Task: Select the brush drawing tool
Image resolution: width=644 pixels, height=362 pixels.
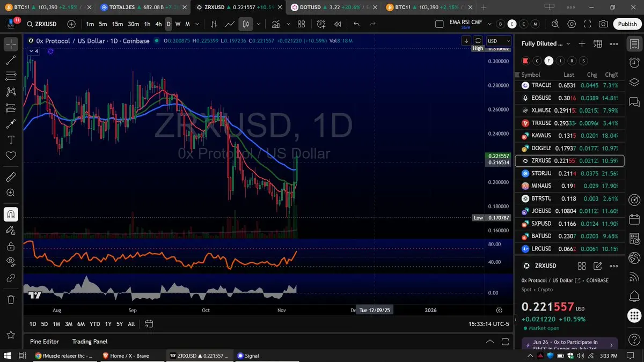Action: pyautogui.click(x=11, y=124)
